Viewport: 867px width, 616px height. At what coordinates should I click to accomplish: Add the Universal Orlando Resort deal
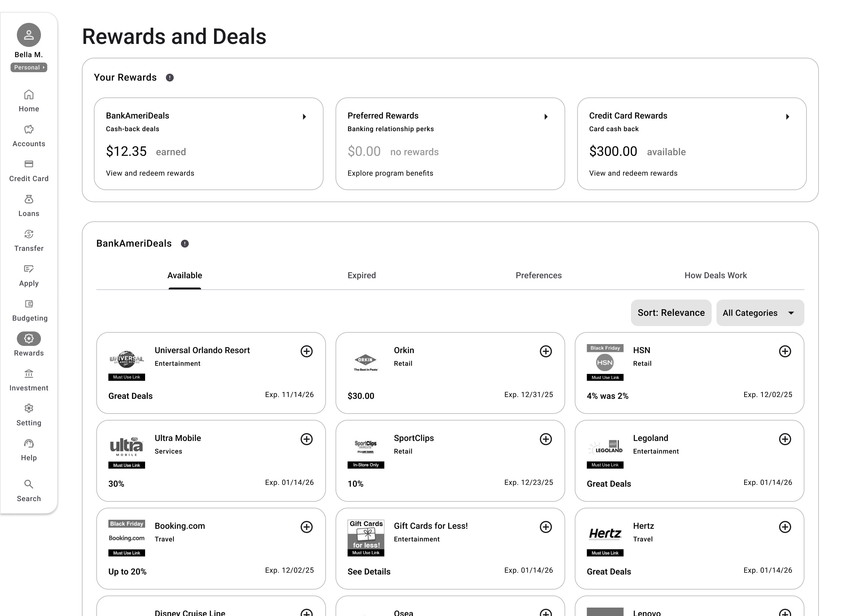306,351
